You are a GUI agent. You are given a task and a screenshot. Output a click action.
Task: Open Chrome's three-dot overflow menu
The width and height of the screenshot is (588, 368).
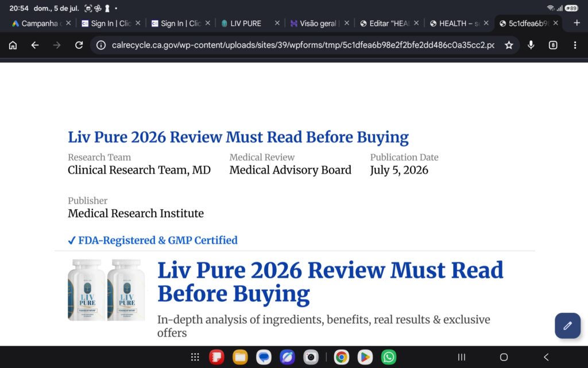575,45
